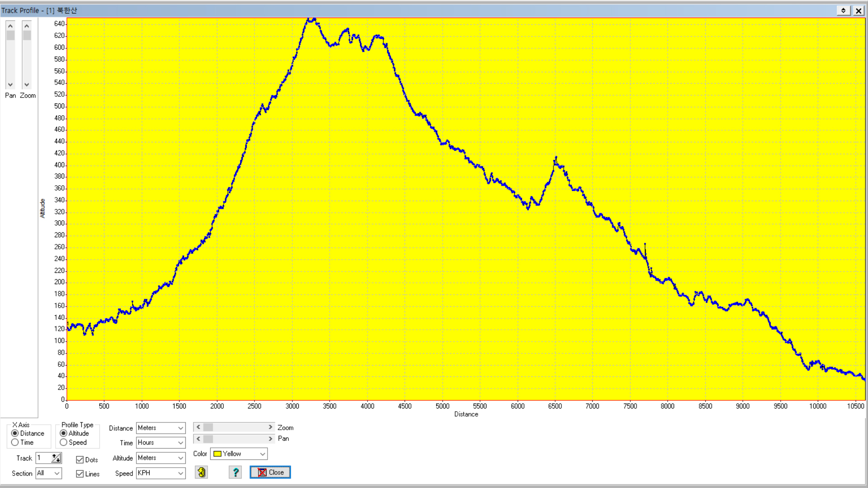Image resolution: width=868 pixels, height=488 pixels.
Task: Click down arrow on vertical Pan scrollbar
Action: click(x=10, y=84)
